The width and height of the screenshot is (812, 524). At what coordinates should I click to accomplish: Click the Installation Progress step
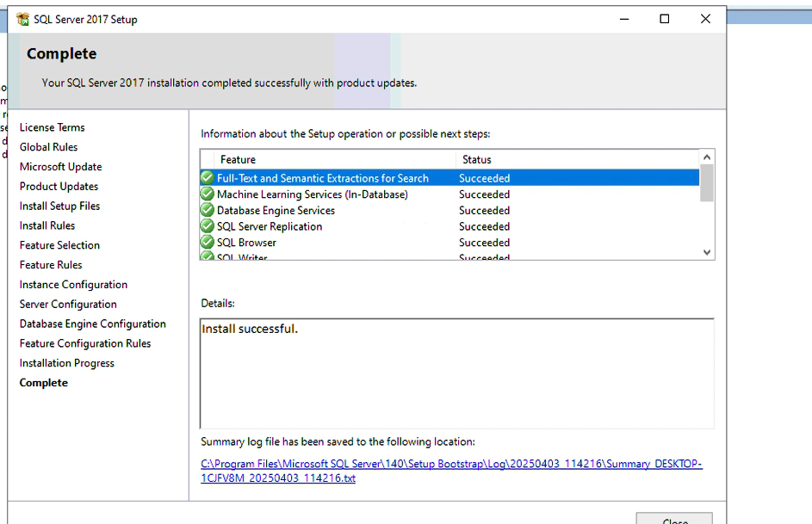[67, 363]
